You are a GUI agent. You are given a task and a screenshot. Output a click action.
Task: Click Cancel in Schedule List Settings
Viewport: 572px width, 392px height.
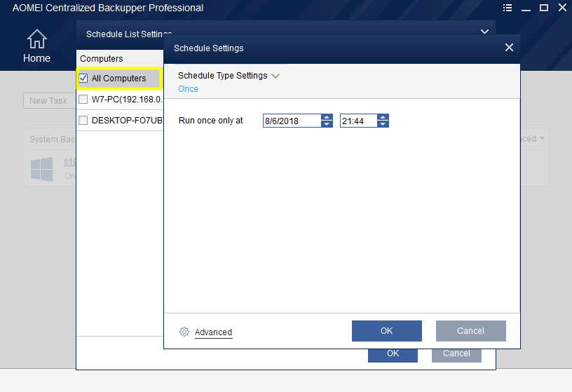click(x=456, y=356)
